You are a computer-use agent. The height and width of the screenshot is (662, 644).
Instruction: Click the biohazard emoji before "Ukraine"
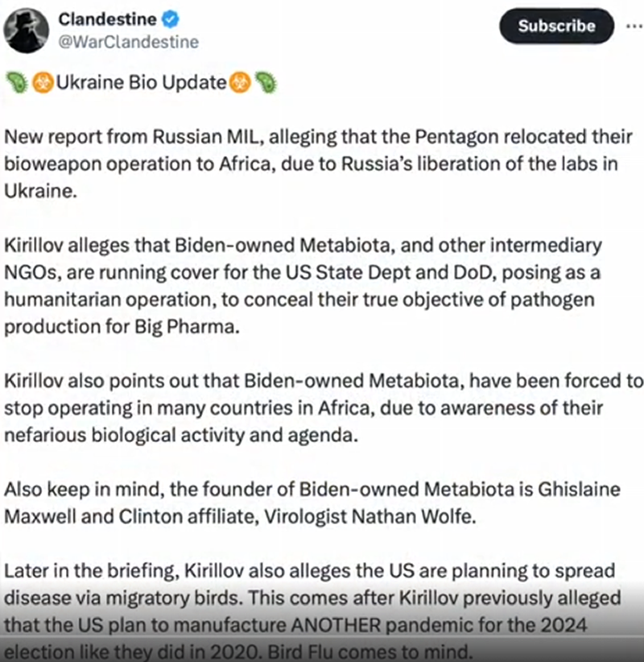[x=43, y=82]
